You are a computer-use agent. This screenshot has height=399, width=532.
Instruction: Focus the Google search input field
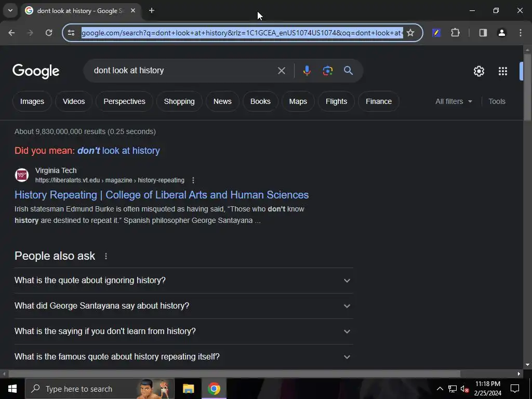183,71
